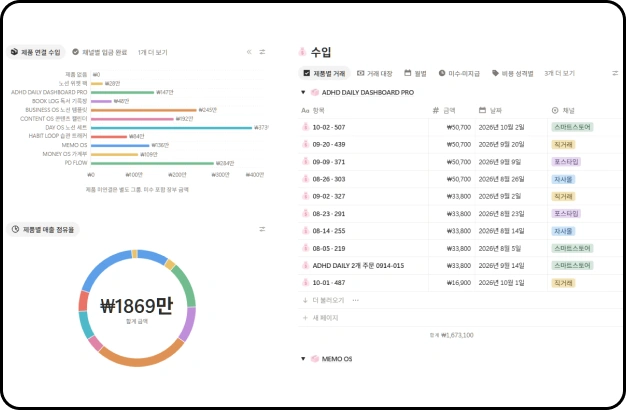Click page icon of row 10-02 - 507

tap(305, 127)
